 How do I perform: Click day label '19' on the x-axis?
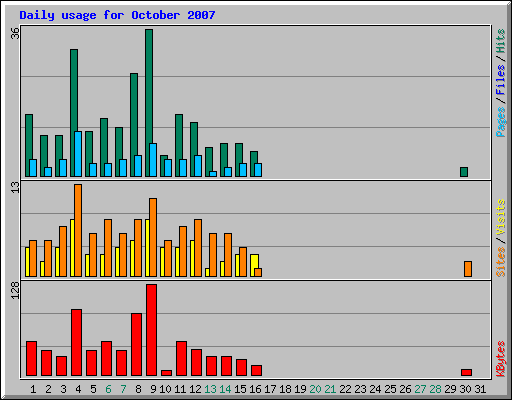point(300,389)
